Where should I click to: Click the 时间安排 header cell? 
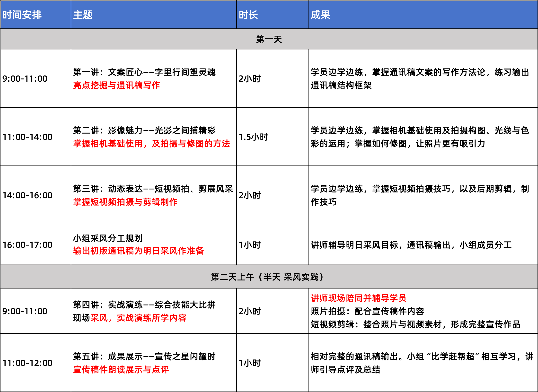click(36, 15)
